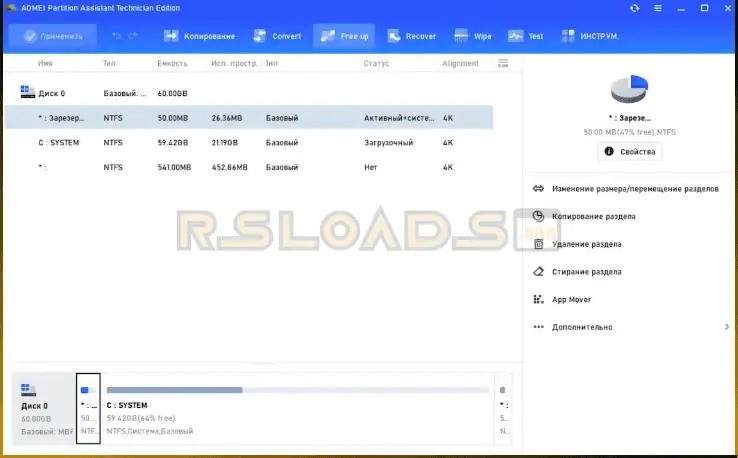Select last small partition block in disk map
This screenshot has width=738, height=458.
pyautogui.click(x=503, y=409)
